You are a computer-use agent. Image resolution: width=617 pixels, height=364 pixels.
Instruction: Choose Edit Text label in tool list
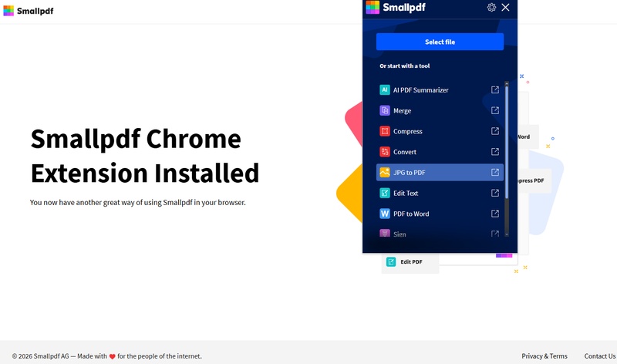pyautogui.click(x=406, y=194)
